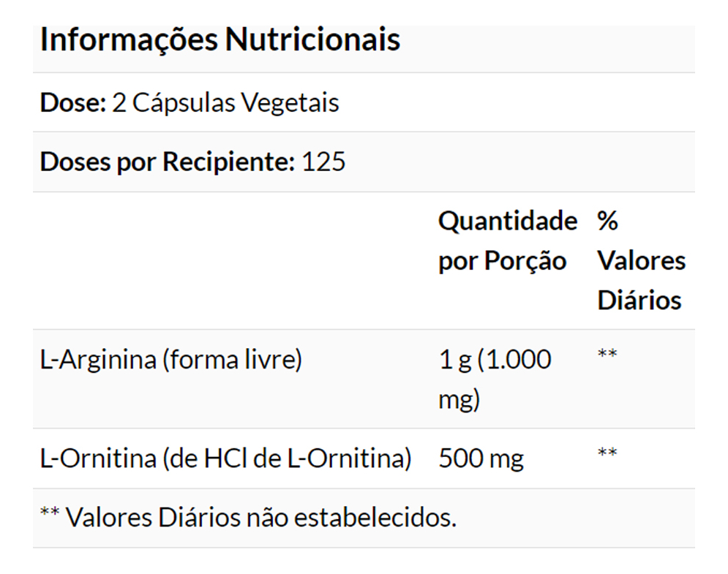
Task: Select the "não estabelecidos." footnote text
Action: point(375,518)
